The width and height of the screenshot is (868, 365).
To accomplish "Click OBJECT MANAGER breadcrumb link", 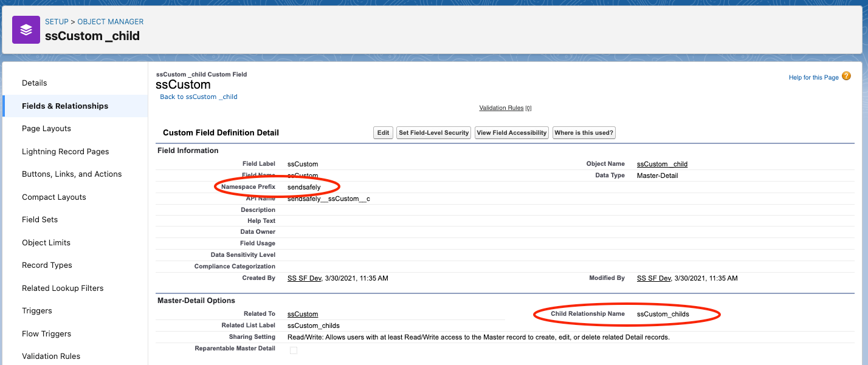I will coord(111,22).
